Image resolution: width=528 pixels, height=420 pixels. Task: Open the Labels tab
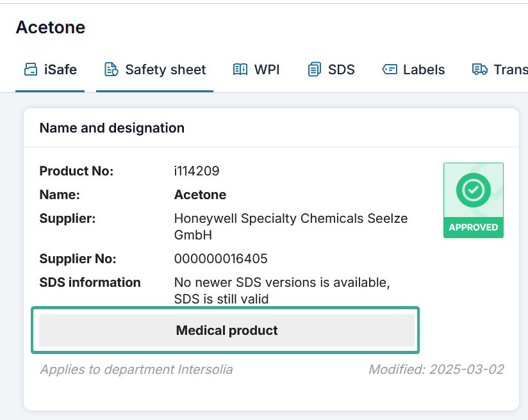click(424, 70)
